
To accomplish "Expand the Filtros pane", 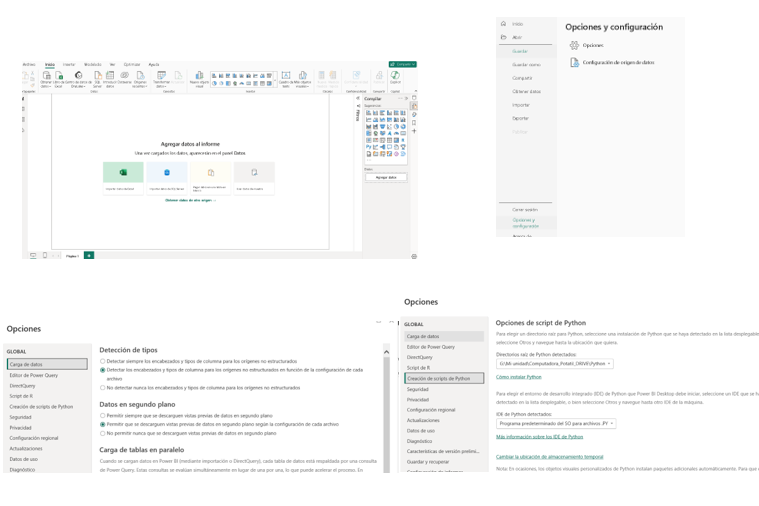I will point(358,98).
